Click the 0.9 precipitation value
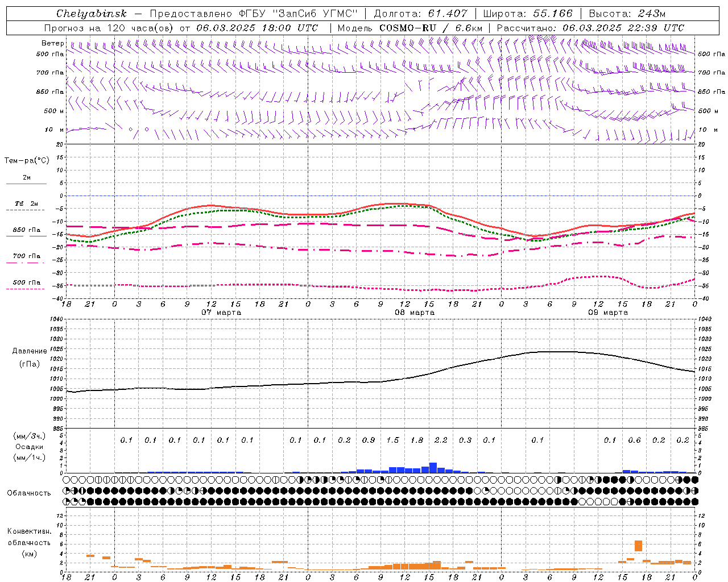Screen dimensions: 728x582 (x=369, y=440)
